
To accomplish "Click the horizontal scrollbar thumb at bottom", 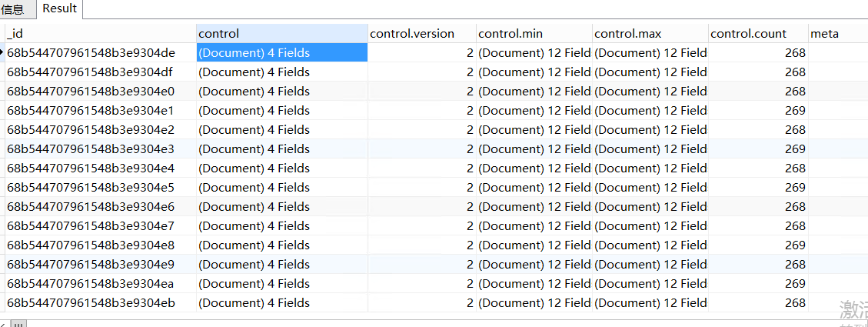I will click(18, 324).
